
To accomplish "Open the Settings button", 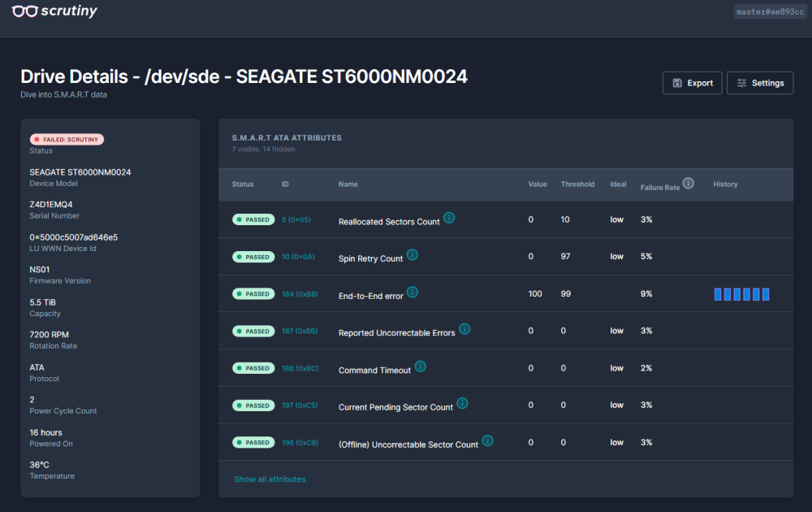I will [760, 83].
